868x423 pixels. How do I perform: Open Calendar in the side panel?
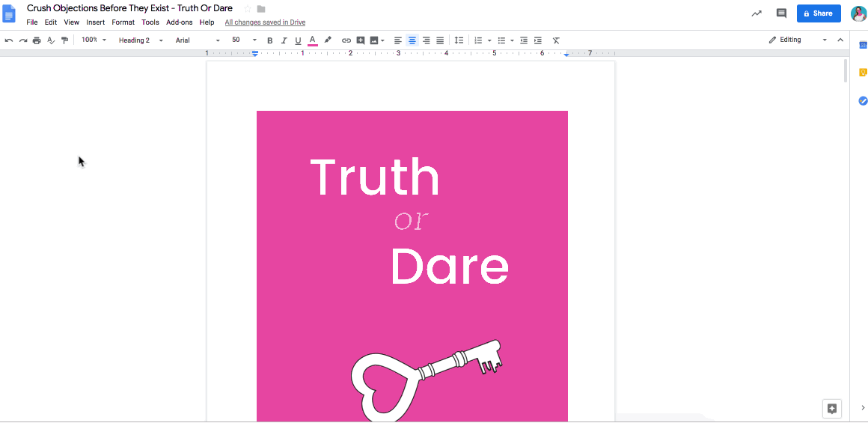[x=862, y=45]
